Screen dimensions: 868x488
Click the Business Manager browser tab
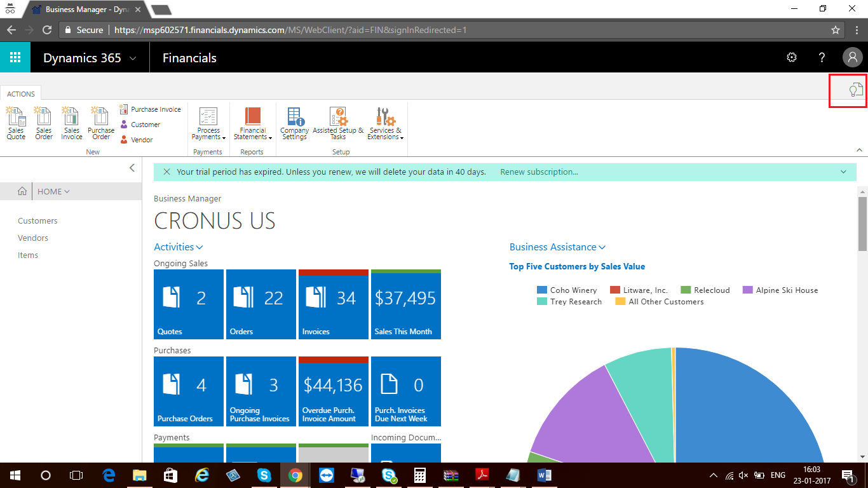[x=86, y=10]
